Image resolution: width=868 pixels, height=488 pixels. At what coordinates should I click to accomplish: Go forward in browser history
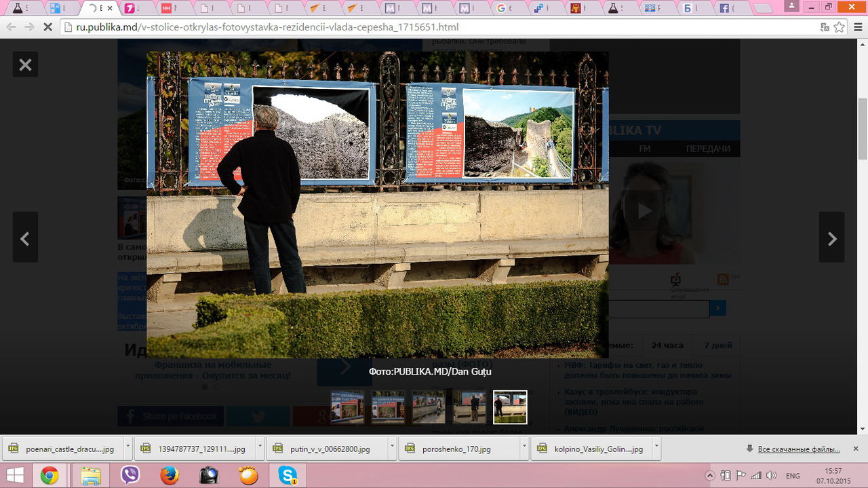[29, 27]
